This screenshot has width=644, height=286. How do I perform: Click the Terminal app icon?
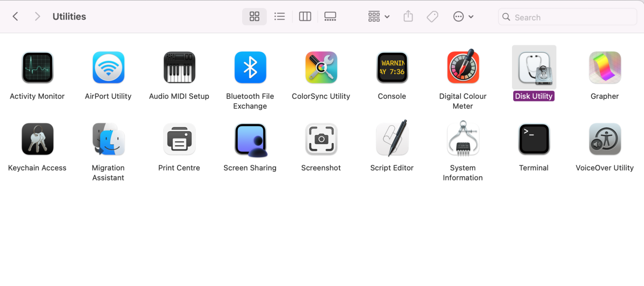534,139
